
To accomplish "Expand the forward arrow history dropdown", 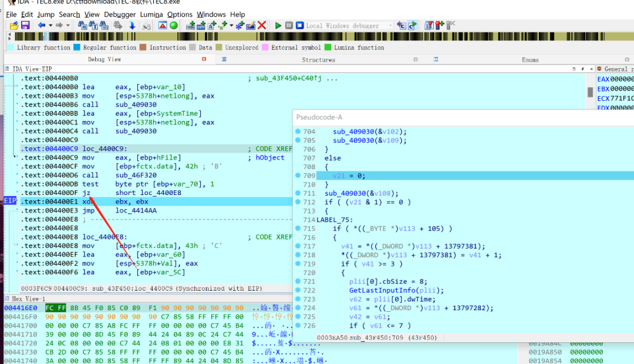I will tap(68, 25).
